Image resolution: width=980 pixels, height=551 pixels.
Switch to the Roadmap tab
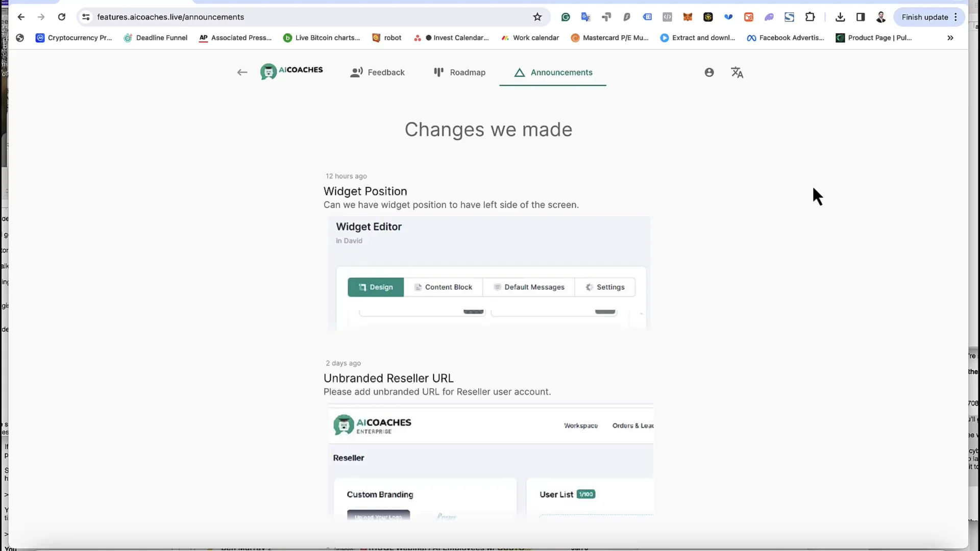pos(459,72)
